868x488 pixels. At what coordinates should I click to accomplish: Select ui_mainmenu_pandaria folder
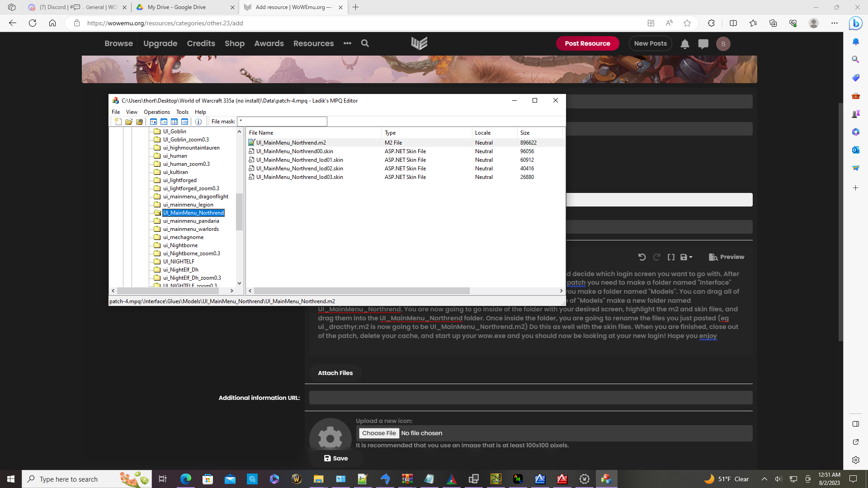point(191,221)
